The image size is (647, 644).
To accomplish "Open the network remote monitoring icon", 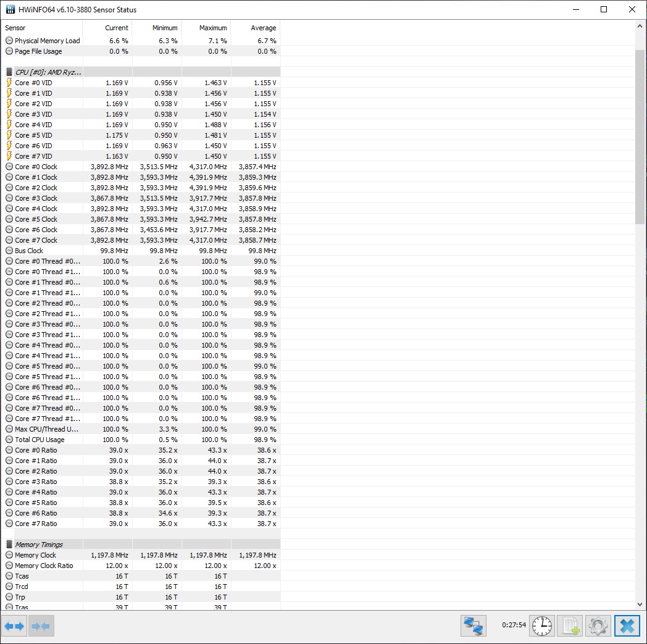I will pyautogui.click(x=474, y=626).
